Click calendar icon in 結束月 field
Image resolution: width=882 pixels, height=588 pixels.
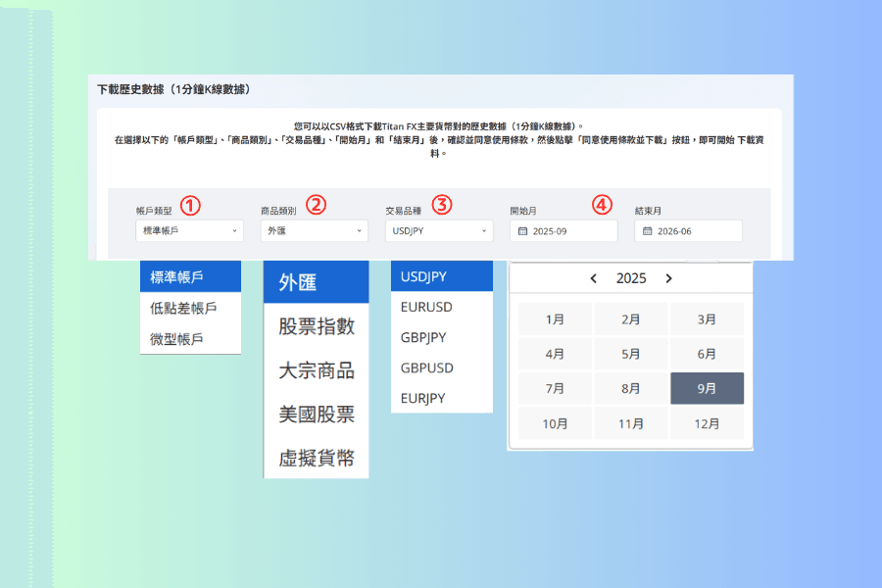pyautogui.click(x=648, y=231)
